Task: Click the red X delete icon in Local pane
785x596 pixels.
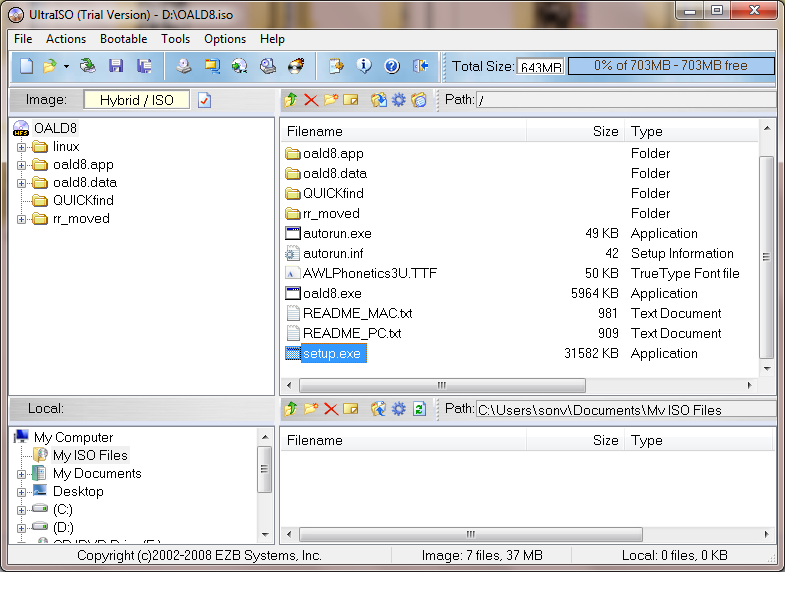Action: (x=331, y=409)
